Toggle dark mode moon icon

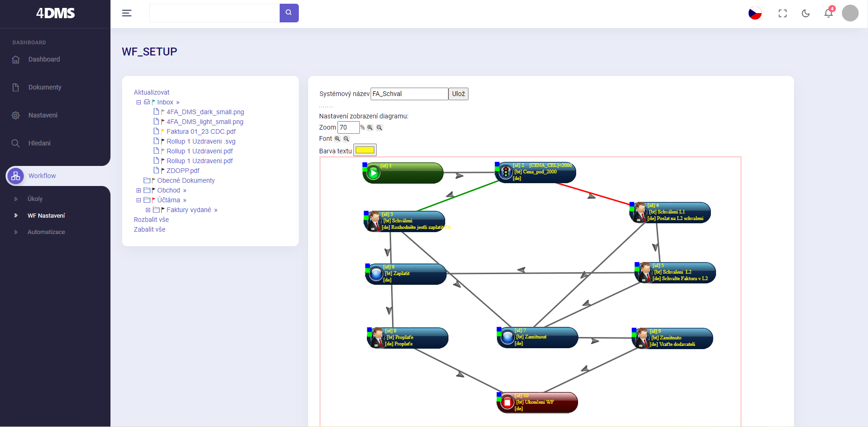coord(806,14)
